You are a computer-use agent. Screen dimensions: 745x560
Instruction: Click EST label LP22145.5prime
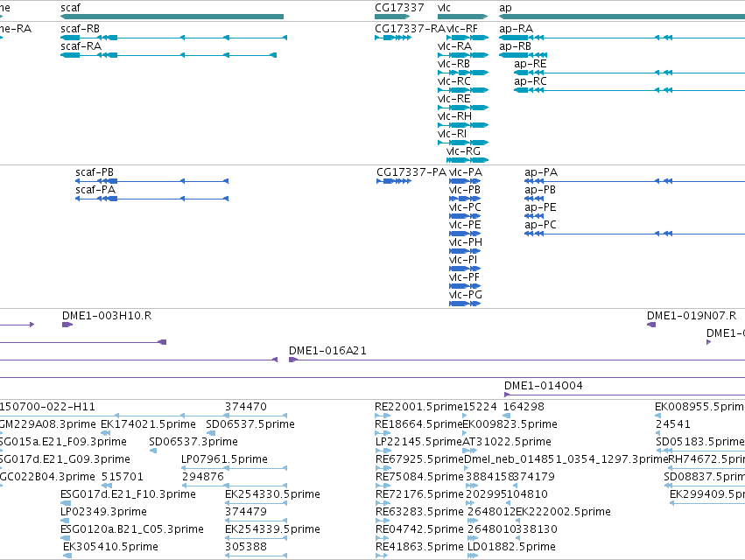[419, 442]
